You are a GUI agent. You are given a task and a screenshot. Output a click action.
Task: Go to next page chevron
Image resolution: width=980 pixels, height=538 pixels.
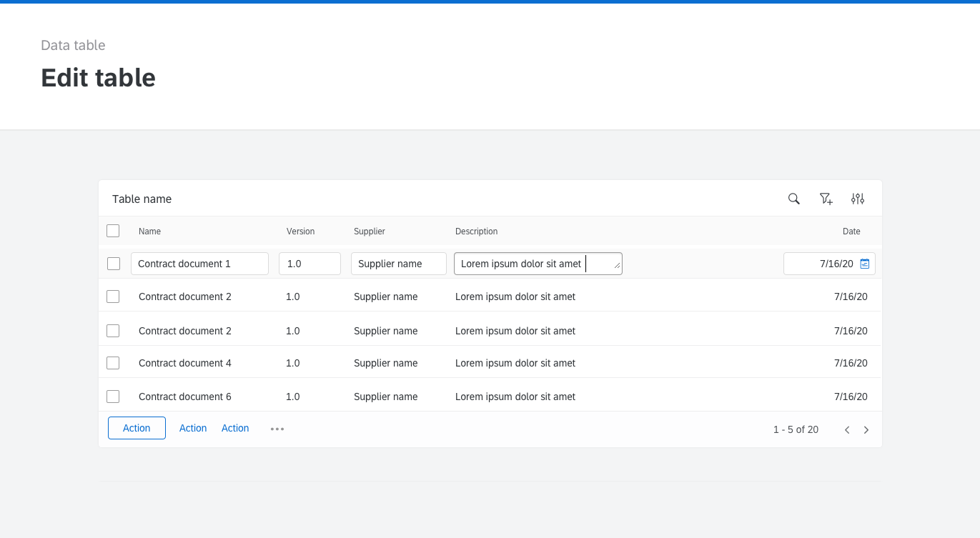click(x=866, y=429)
